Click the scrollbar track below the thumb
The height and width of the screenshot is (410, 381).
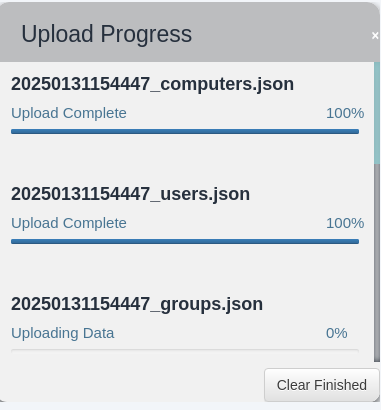[377, 263]
